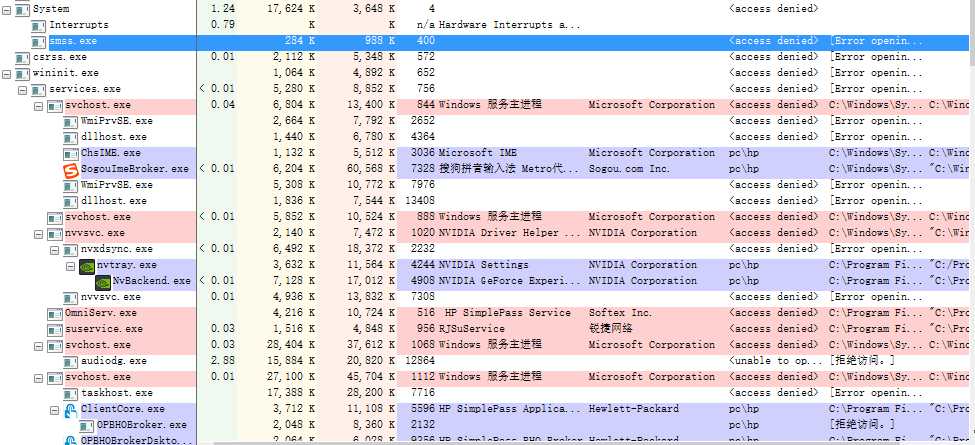The image size is (975, 445).
Task: Click the 'NVIDIA Driver Helper ...' description
Action: point(509,233)
